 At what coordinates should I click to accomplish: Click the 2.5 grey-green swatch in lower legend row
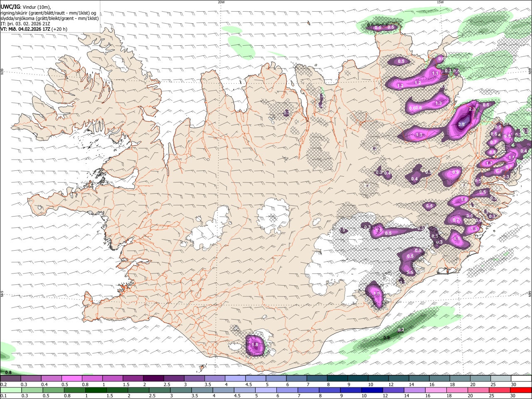pyautogui.click(x=160, y=390)
